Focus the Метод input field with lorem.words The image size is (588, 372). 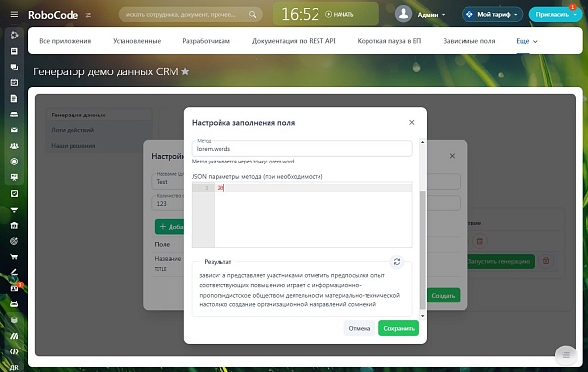[x=302, y=149]
